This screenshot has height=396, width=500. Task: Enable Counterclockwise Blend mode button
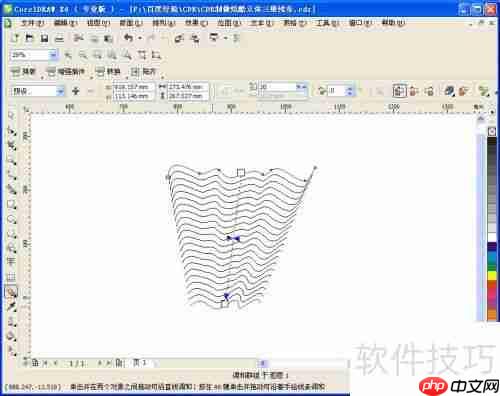coord(429,91)
